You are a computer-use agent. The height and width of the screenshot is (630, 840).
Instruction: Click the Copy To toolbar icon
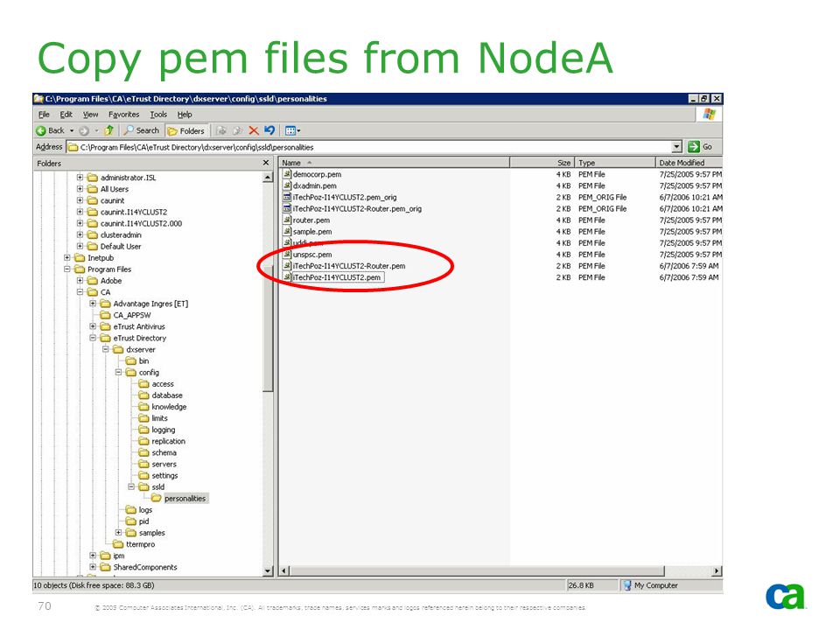coord(237,130)
